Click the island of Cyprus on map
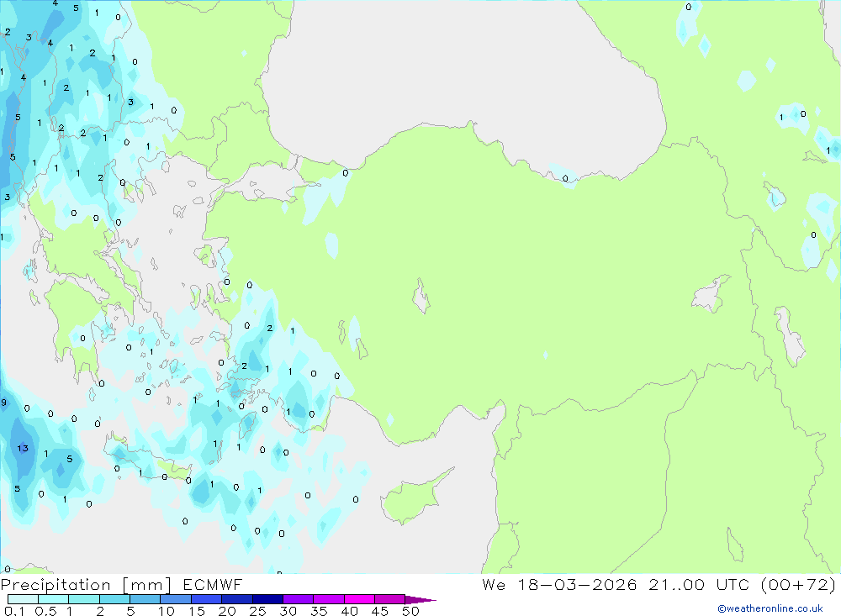 [410, 500]
